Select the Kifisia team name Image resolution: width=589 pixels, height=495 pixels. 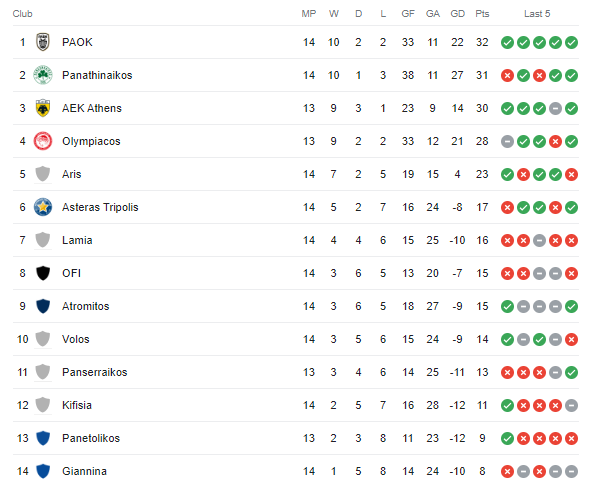pyautogui.click(x=77, y=405)
